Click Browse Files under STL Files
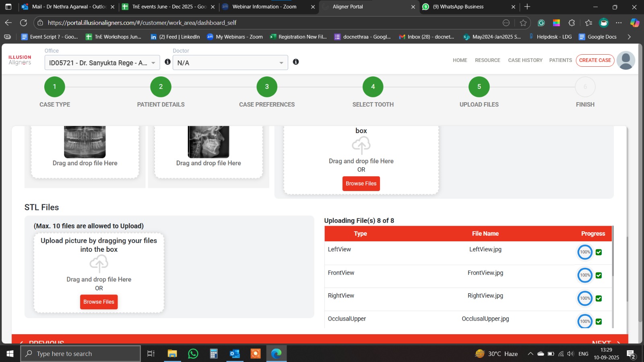644x362 pixels. point(99,302)
